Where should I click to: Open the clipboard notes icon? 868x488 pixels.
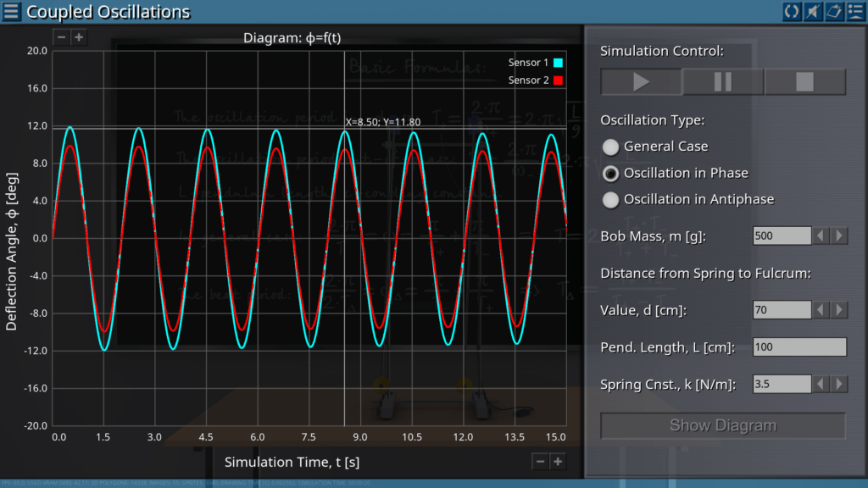[x=834, y=12]
